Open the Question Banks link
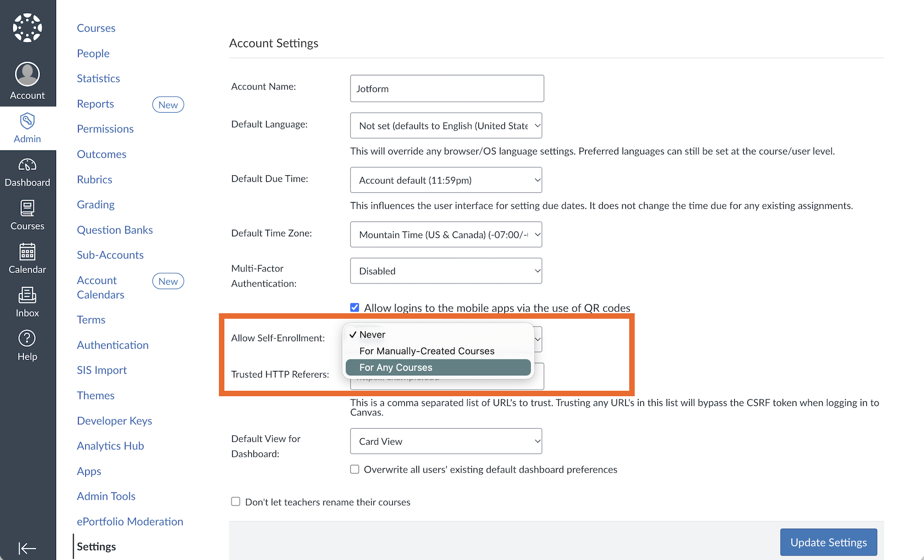 pyautogui.click(x=115, y=230)
